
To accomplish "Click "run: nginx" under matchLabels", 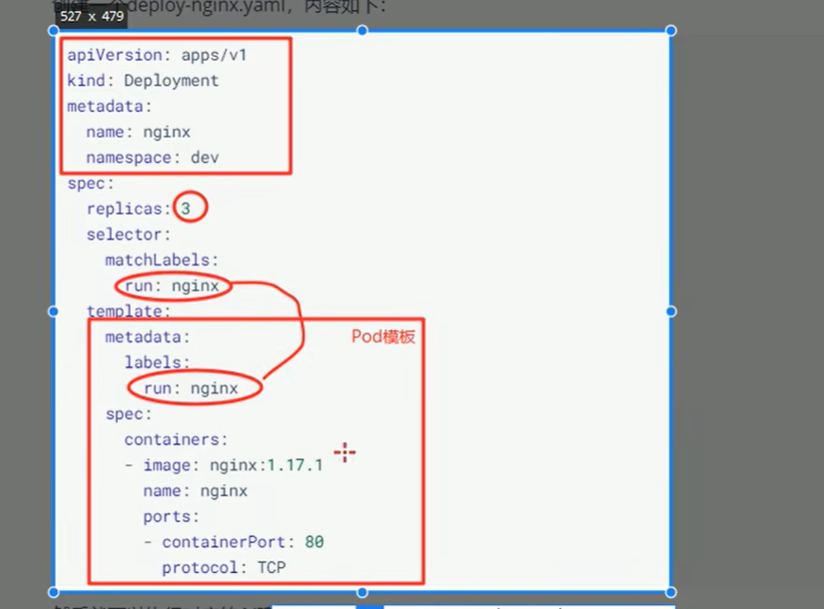I will (171, 286).
